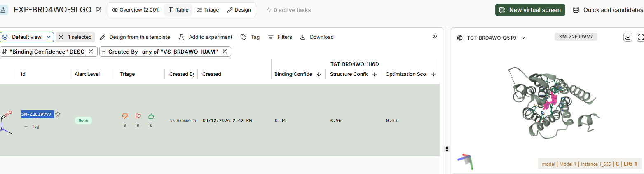Give thumbs up to the molecule

click(x=151, y=117)
